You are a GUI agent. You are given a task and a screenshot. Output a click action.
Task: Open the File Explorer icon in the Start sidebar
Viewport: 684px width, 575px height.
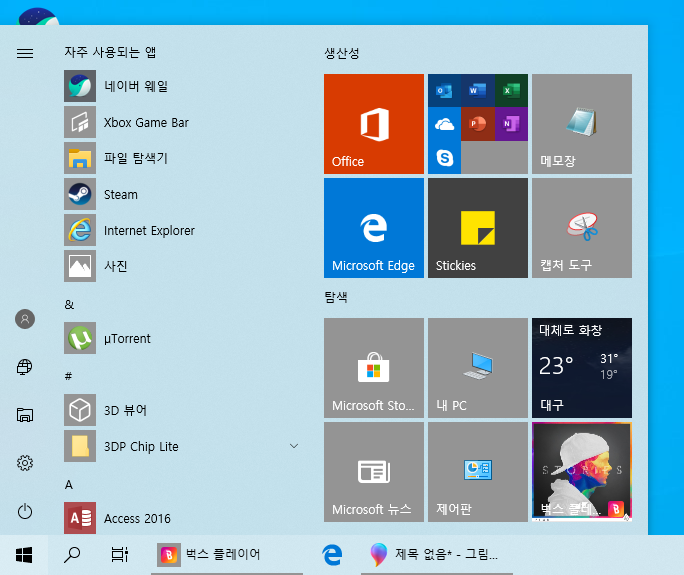click(25, 415)
